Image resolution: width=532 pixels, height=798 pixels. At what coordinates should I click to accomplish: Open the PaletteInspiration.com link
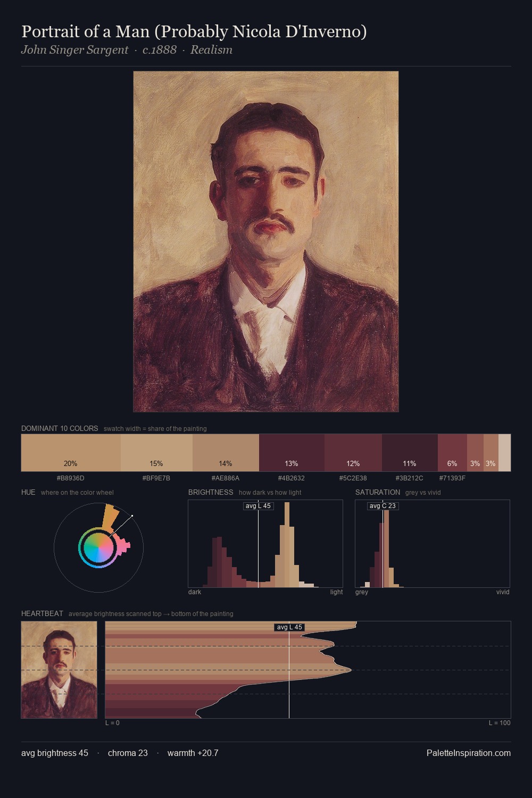point(469,753)
